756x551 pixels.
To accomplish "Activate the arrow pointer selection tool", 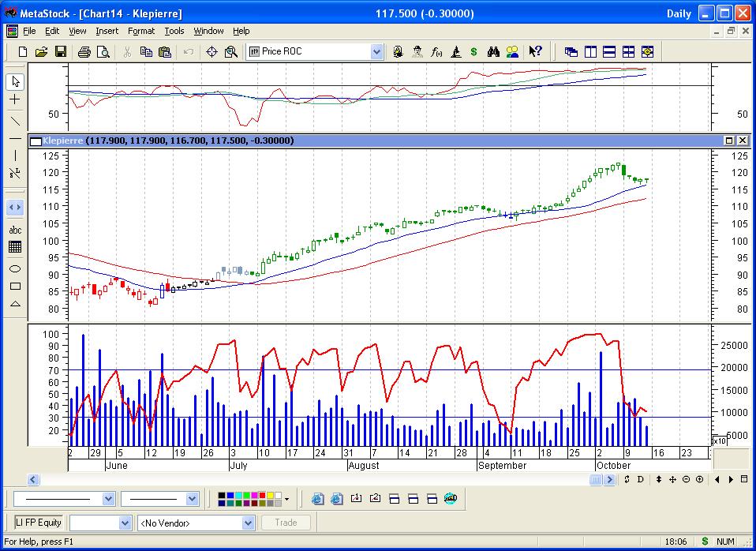I will (x=15, y=82).
